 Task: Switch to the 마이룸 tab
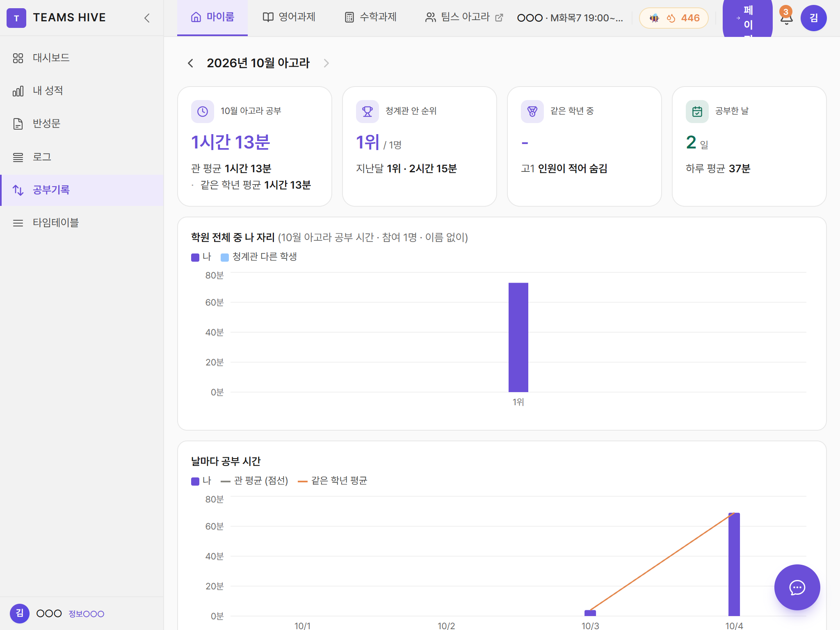(212, 17)
